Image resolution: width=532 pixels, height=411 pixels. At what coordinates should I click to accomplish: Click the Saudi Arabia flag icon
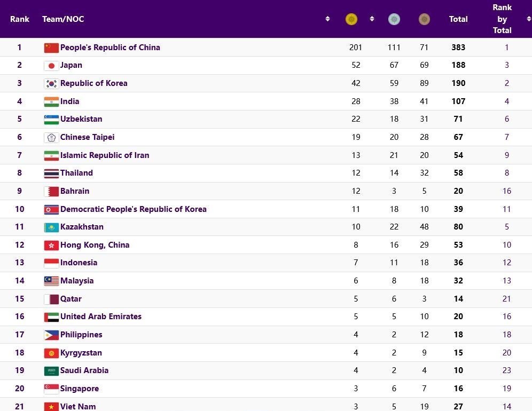51,371
